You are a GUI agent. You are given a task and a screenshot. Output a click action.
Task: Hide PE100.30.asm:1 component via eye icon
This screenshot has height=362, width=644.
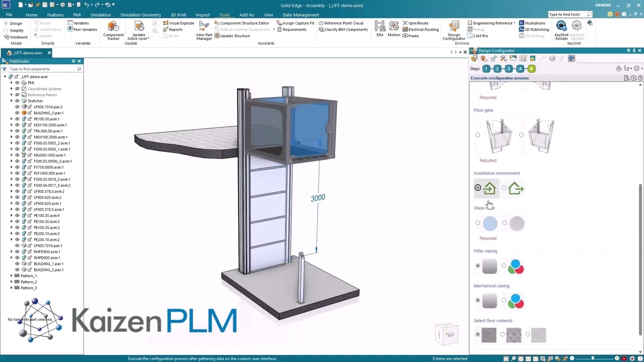coord(17,119)
